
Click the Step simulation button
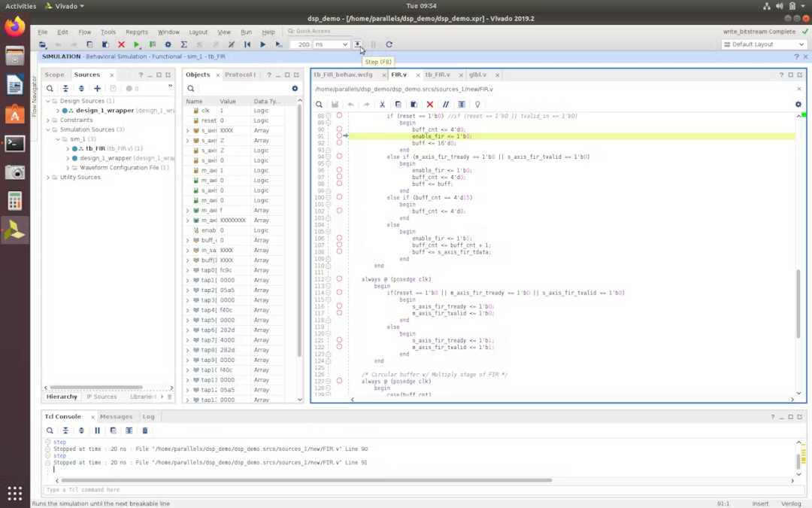click(358, 44)
